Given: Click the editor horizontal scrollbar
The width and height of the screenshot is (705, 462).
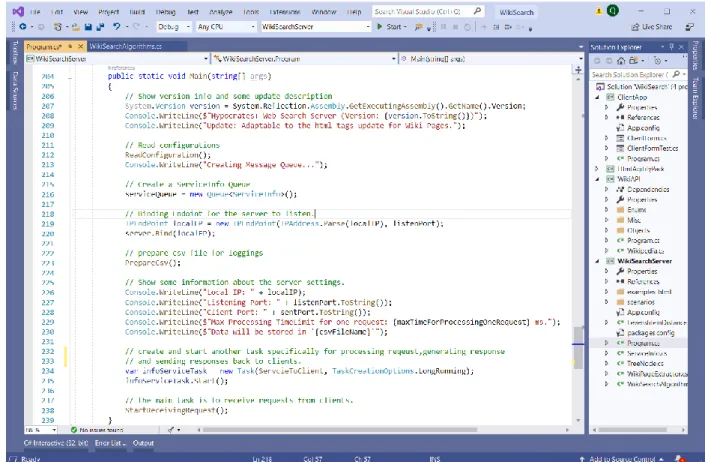Looking at the screenshot, I should click(x=340, y=430).
